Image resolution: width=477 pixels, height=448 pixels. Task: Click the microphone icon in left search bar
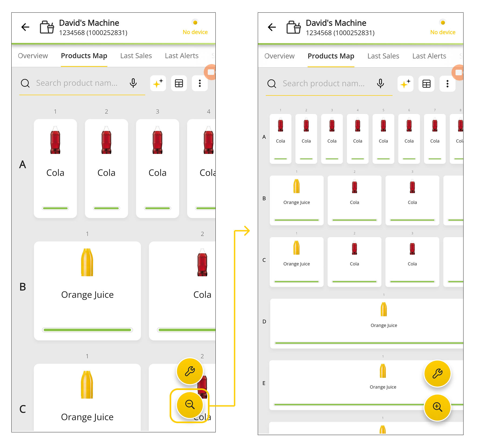point(133,83)
